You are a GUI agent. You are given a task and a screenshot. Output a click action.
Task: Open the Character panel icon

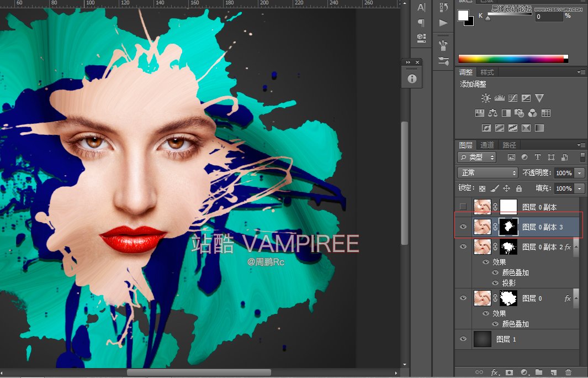pos(421,8)
